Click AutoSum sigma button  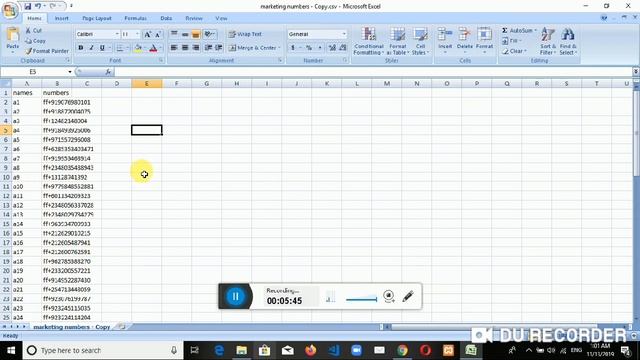[x=504, y=31]
